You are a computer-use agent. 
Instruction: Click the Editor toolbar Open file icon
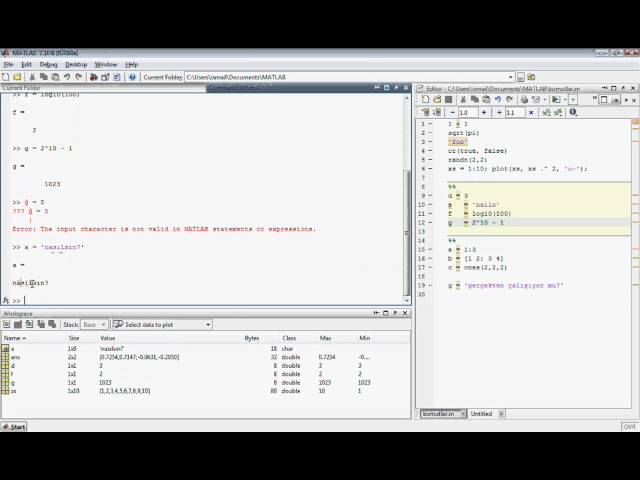click(437, 99)
